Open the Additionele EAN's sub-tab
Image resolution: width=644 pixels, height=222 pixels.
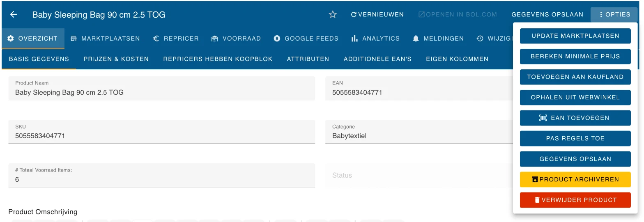pyautogui.click(x=377, y=59)
